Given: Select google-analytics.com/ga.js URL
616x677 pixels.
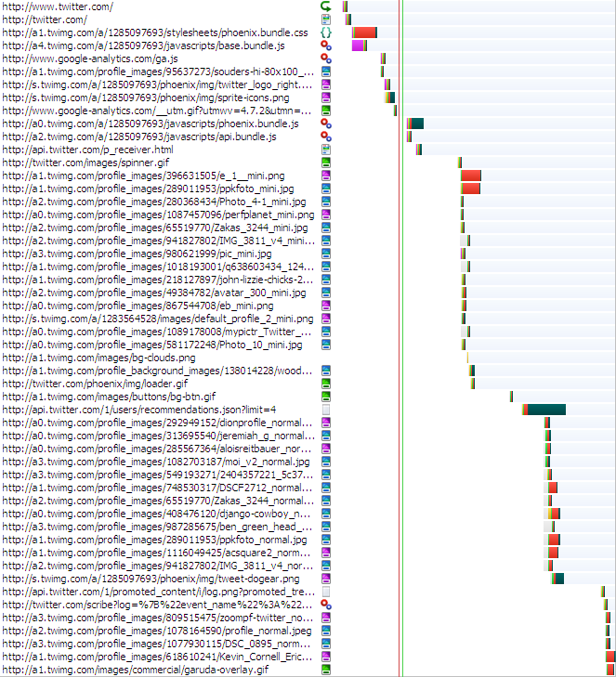Looking at the screenshot, I should [x=90, y=59].
